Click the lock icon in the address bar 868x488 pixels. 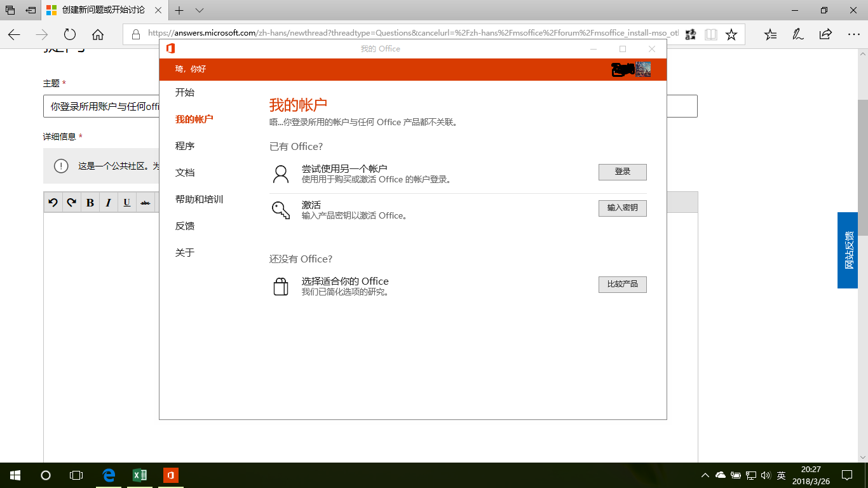point(135,34)
